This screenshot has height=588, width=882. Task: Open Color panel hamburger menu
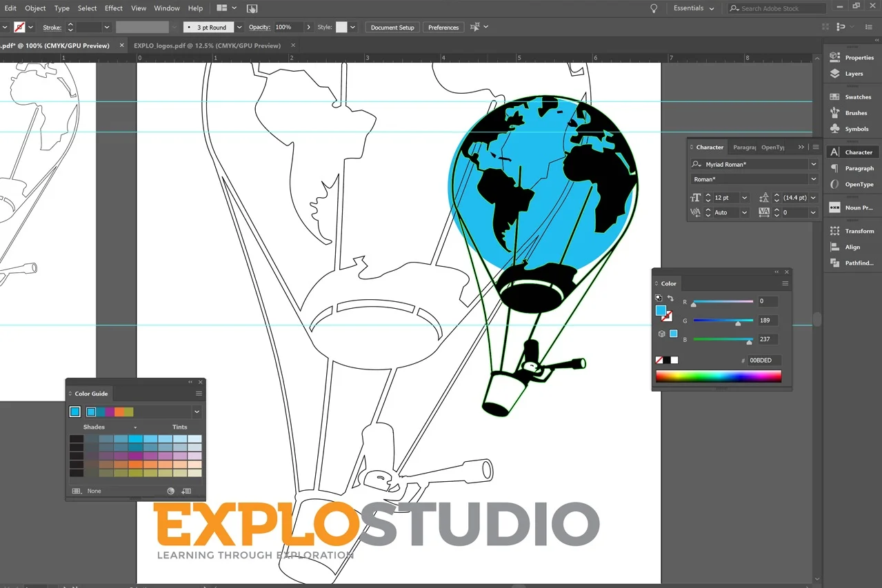(x=785, y=283)
